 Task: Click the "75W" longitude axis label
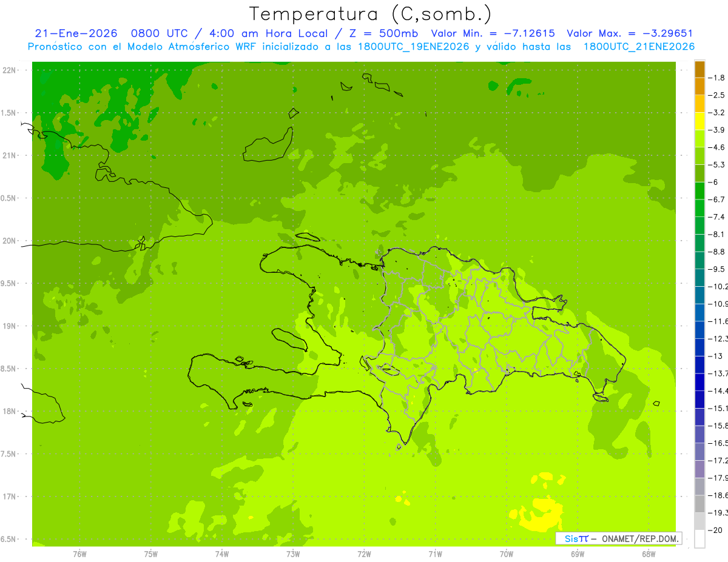[151, 554]
